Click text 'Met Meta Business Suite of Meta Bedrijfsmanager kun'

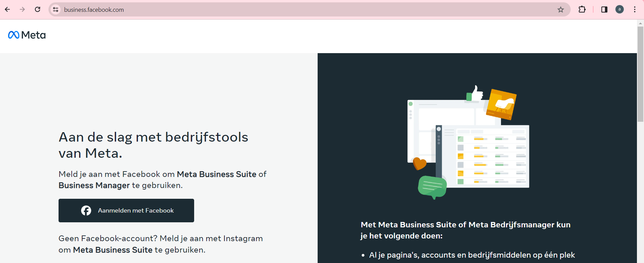click(466, 225)
